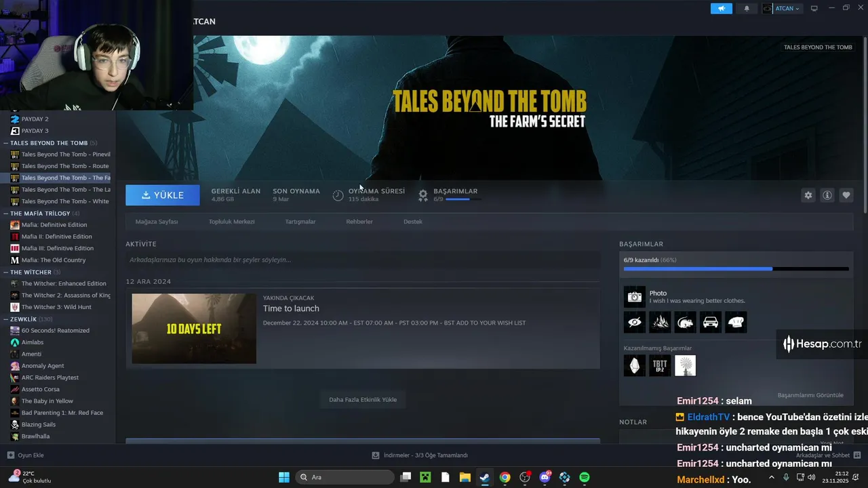This screenshot has height=488, width=868.
Task: Click the Mafia: The Old Country icon
Action: (x=15, y=260)
